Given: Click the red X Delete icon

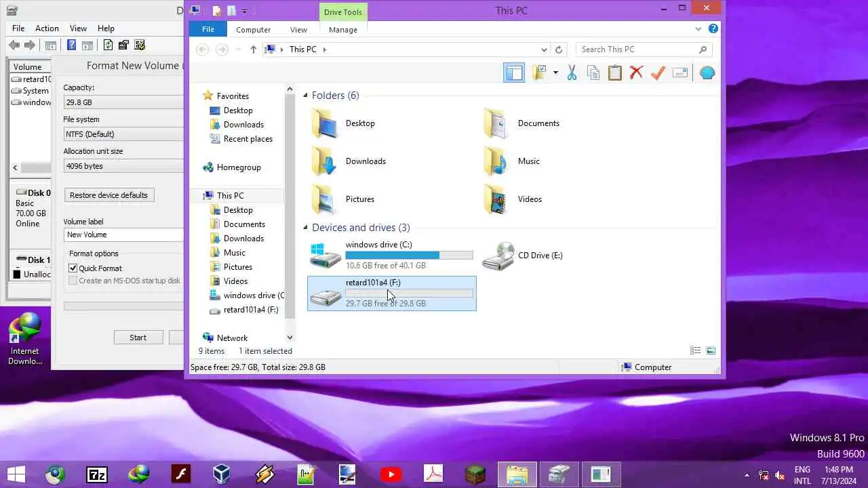Looking at the screenshot, I should click(x=636, y=73).
